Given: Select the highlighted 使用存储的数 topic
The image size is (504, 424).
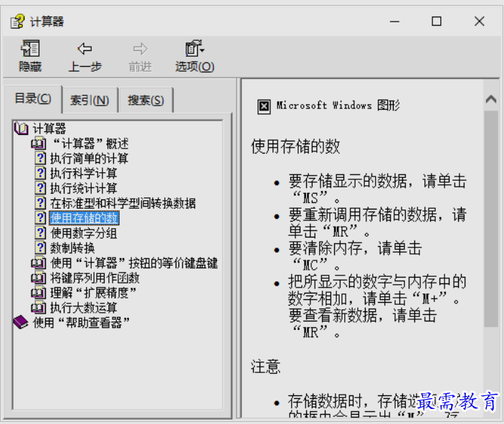Looking at the screenshot, I should tap(84, 218).
